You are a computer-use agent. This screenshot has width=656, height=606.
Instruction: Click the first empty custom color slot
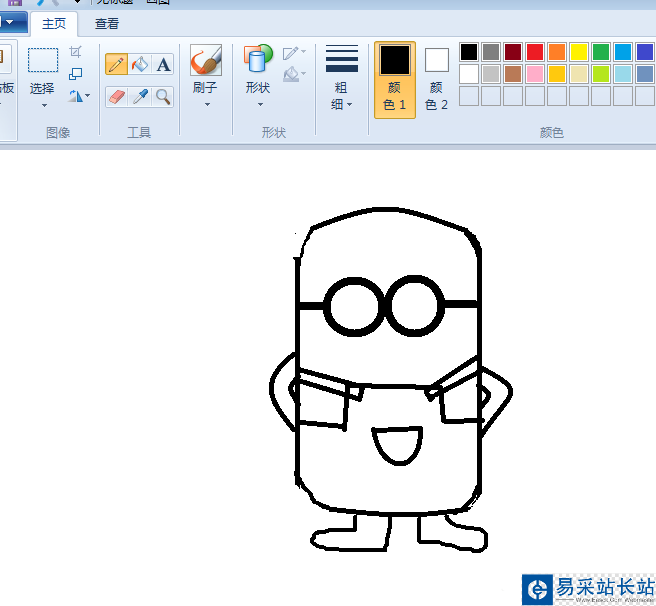469,96
